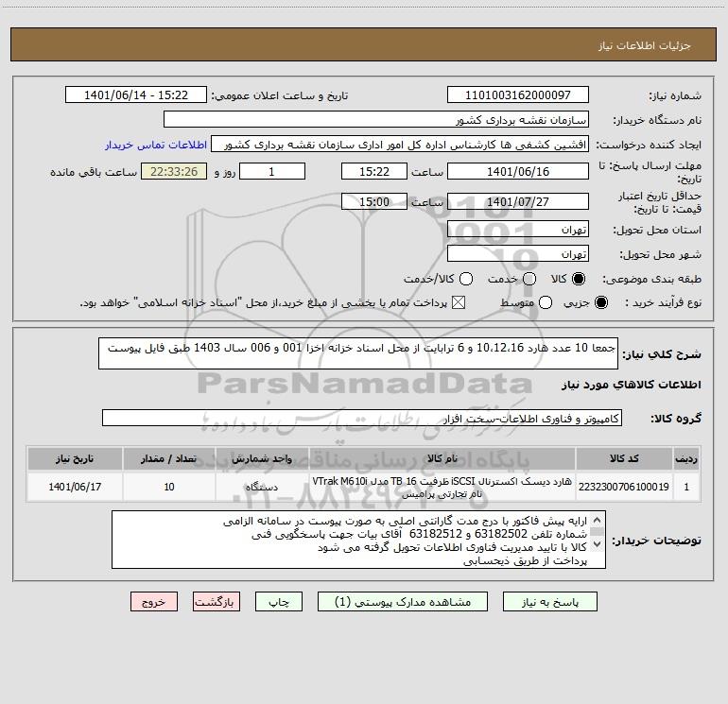This screenshot has height=704, width=728.
Task: Click the price validity date 1401/07/27 field
Action: [518, 201]
